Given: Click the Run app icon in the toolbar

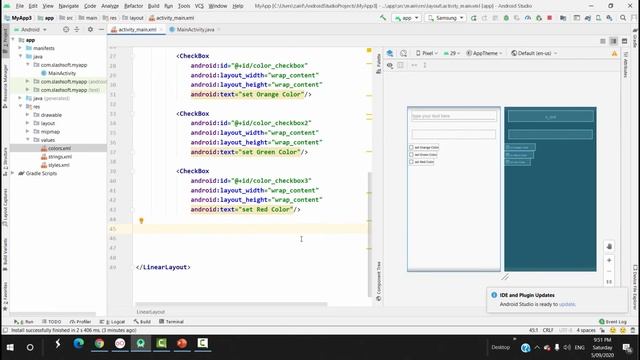Looking at the screenshot, I should click(473, 18).
